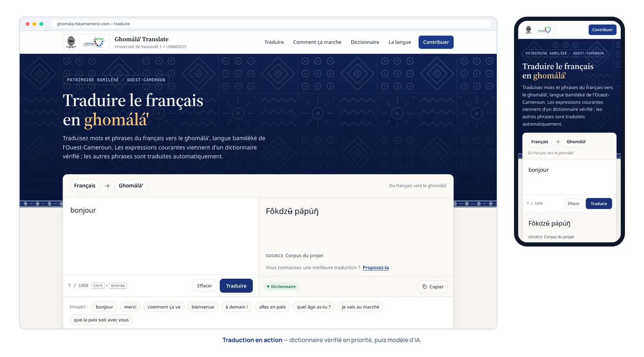Try the 'quel âge as-tu ?' example chip
644x357 pixels.
coord(314,307)
